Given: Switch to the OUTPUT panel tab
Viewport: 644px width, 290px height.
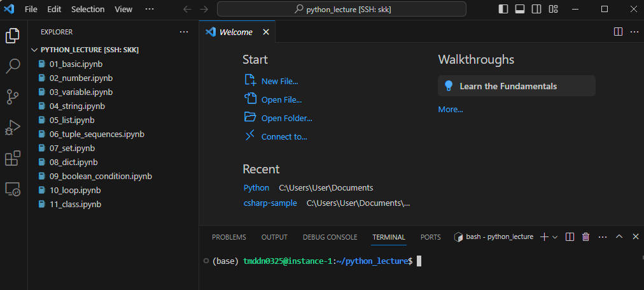Looking at the screenshot, I should [274, 237].
